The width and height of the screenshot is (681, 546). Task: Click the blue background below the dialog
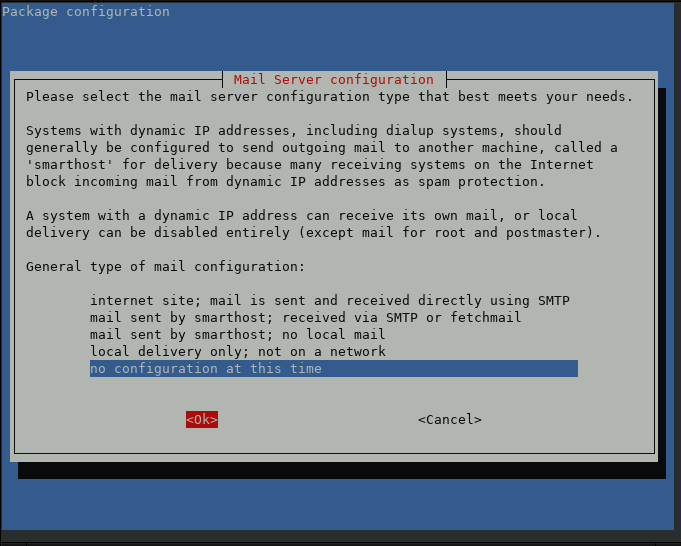pos(339,504)
